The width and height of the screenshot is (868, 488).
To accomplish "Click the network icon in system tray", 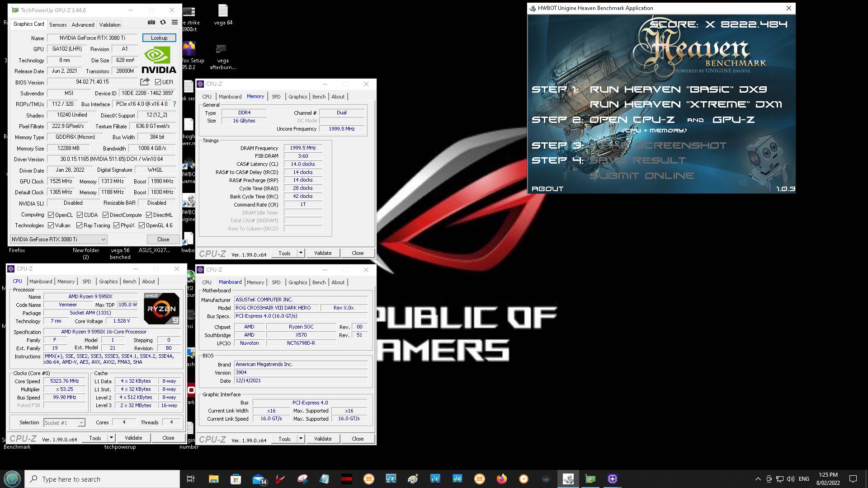I will tap(780, 479).
